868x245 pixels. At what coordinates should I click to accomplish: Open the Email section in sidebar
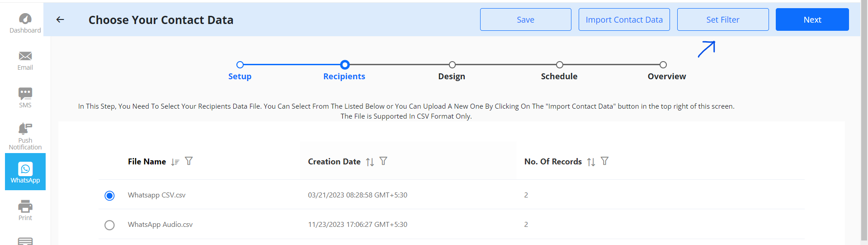25,61
